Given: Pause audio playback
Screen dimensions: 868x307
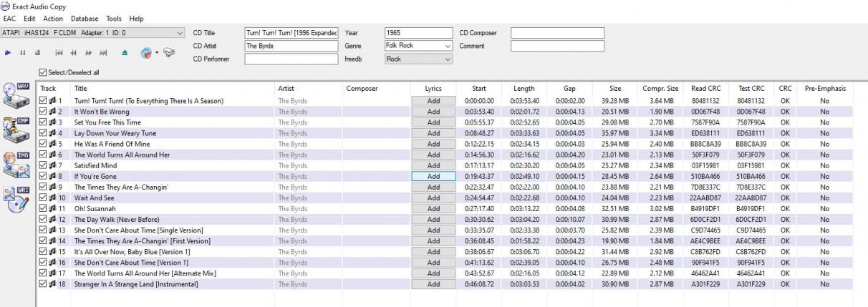Looking at the screenshot, I should coord(22,52).
